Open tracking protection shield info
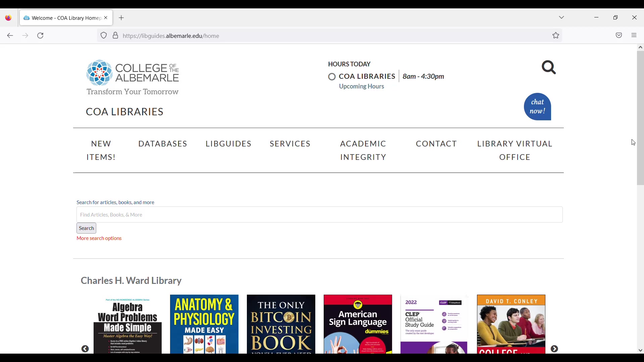This screenshot has height=362, width=644. [104, 36]
